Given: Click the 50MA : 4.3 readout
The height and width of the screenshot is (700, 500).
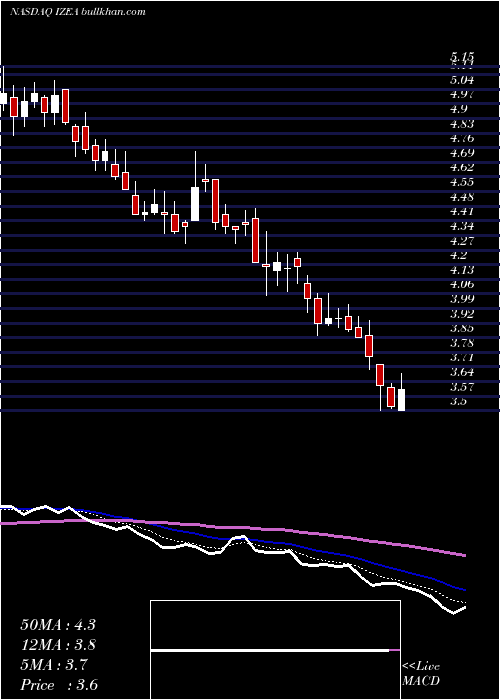Looking at the screenshot, I should coord(58,625).
